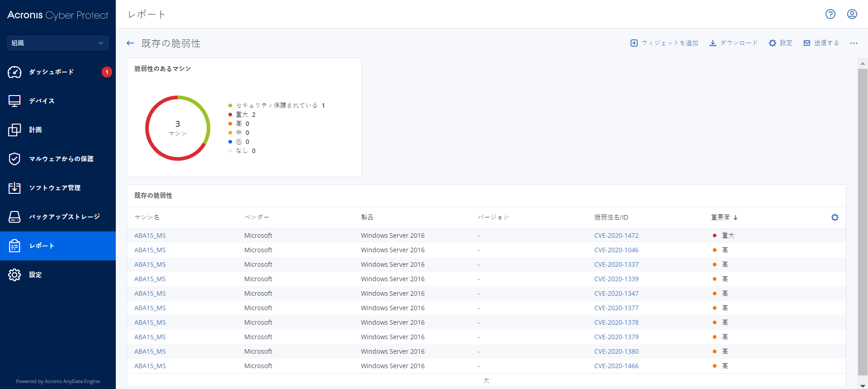Click ウィジェットを追加 button
Image resolution: width=868 pixels, height=389 pixels.
pos(664,43)
